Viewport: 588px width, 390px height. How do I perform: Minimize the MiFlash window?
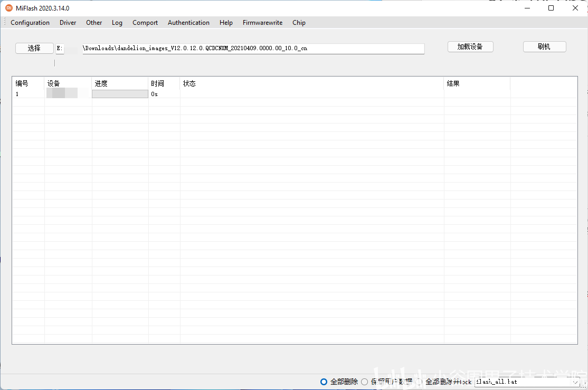click(527, 8)
